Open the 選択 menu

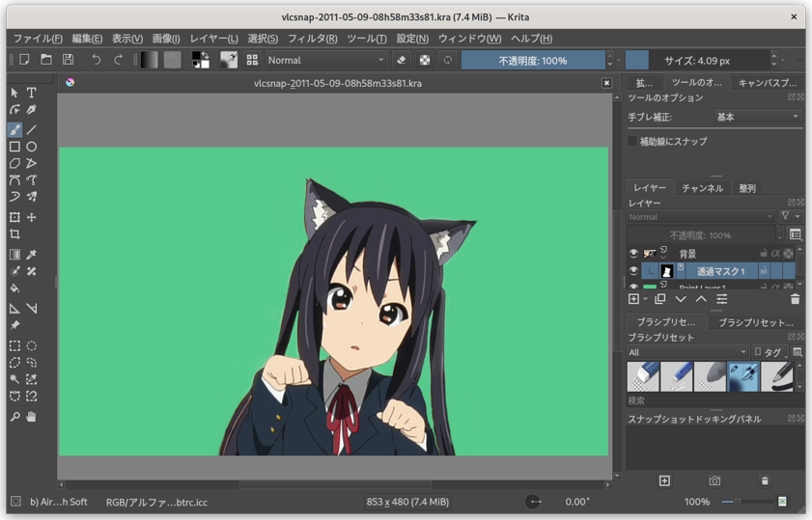tap(263, 39)
